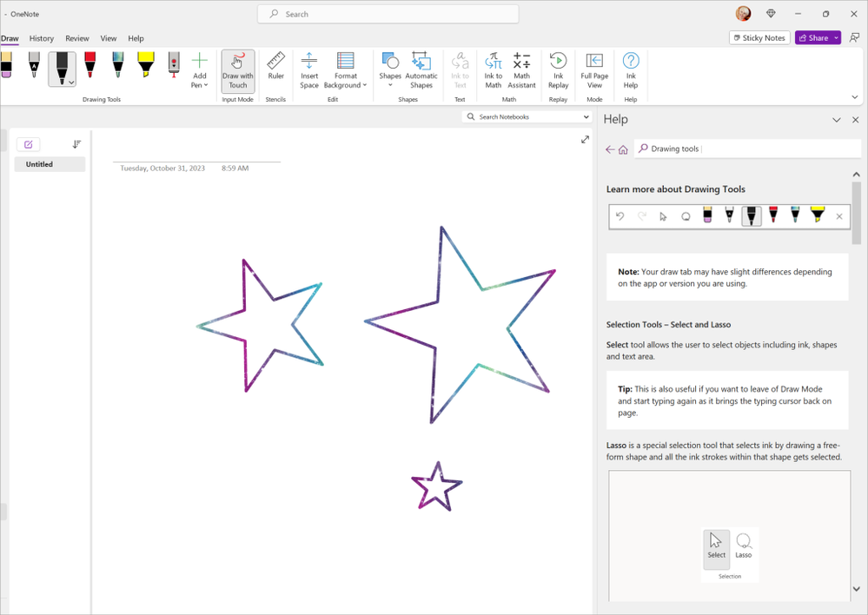This screenshot has width=868, height=615.
Task: Open Help pane options chevron
Action: click(x=837, y=120)
